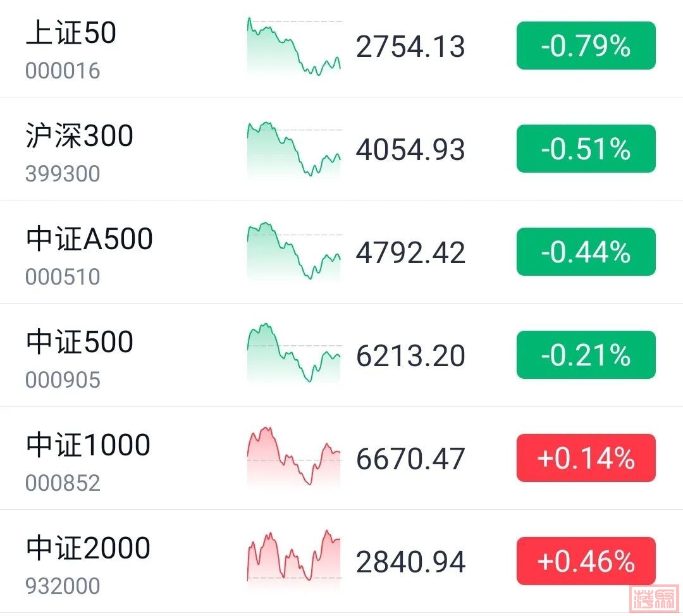Viewport: 683px width, 616px height.
Task: Tap the -0.44% change badge
Action: point(586,252)
